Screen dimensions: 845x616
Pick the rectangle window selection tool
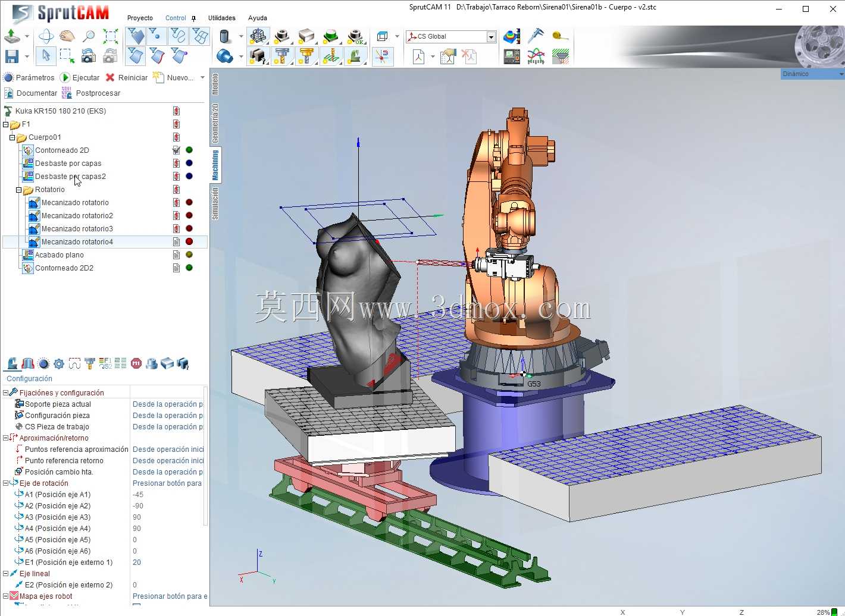pos(67,56)
